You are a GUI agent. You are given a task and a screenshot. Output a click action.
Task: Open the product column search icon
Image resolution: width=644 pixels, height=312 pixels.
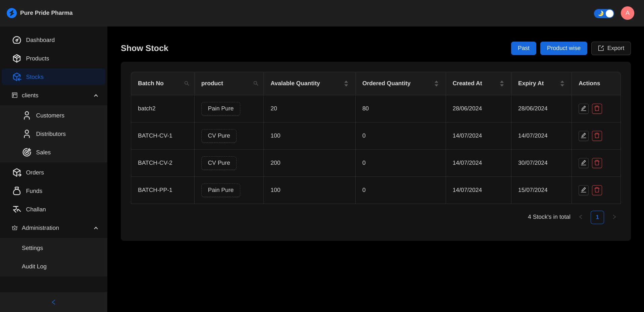(x=256, y=84)
